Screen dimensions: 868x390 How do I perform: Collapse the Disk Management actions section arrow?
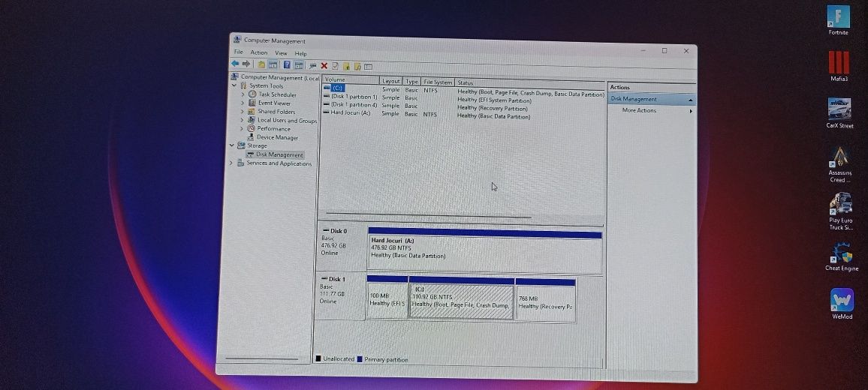coord(690,100)
